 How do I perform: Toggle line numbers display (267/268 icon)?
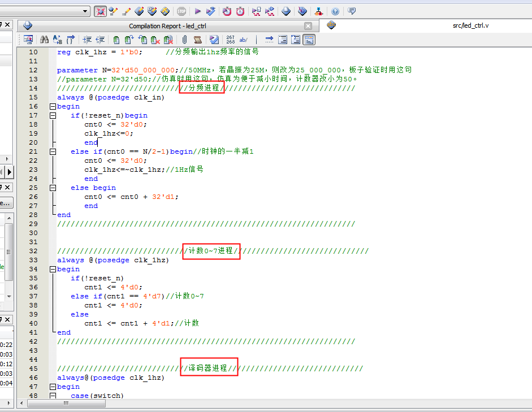pos(231,40)
